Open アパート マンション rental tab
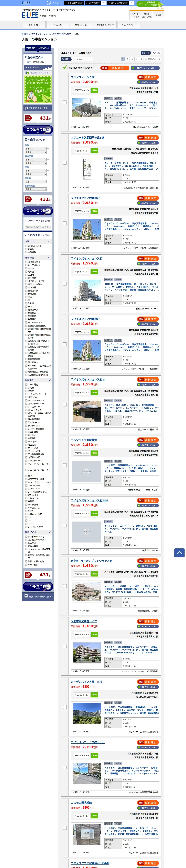The height and width of the screenshot is (868, 186). pos(135,15)
